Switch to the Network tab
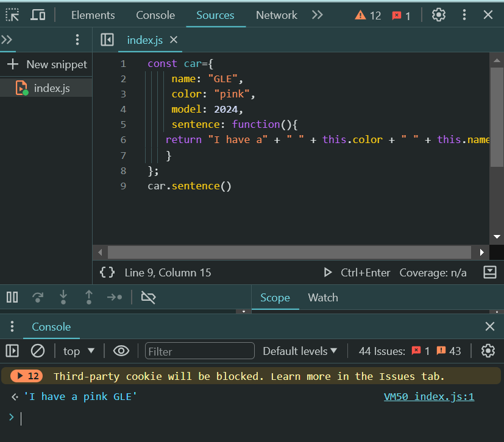 pyautogui.click(x=276, y=15)
